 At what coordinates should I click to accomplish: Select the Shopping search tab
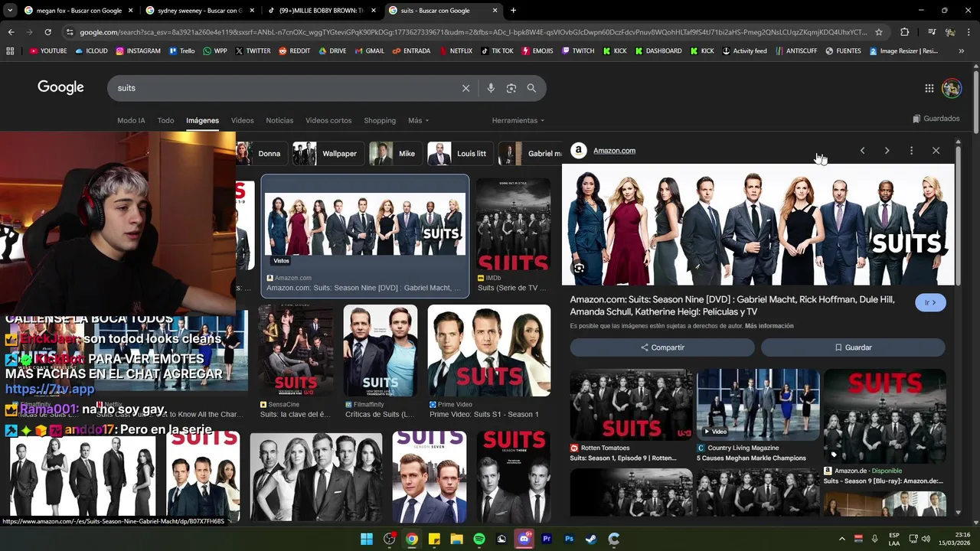pyautogui.click(x=380, y=120)
